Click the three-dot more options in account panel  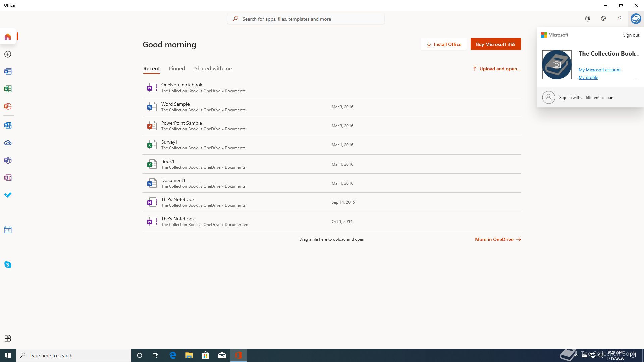tap(636, 78)
